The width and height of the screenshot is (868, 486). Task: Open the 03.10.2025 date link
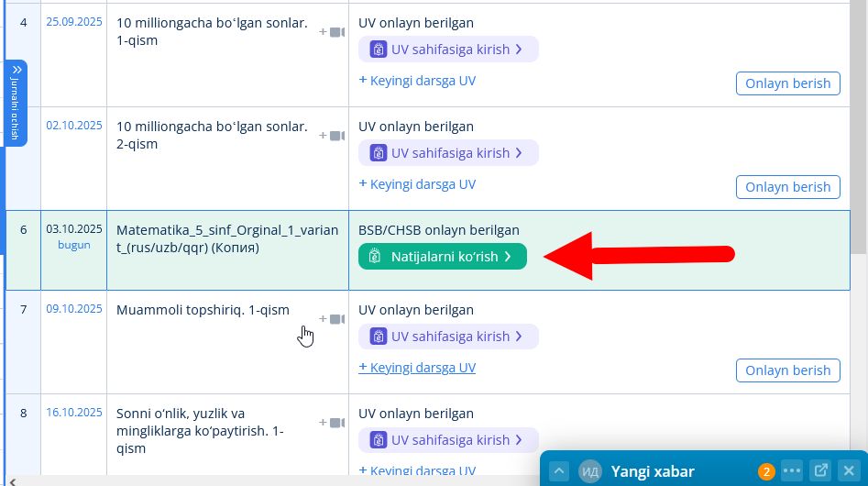(x=73, y=229)
